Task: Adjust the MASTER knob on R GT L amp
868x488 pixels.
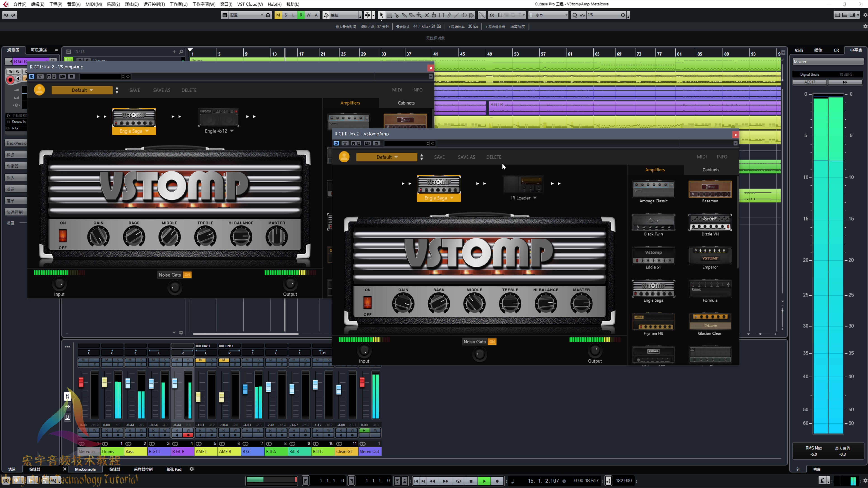Action: coord(276,236)
